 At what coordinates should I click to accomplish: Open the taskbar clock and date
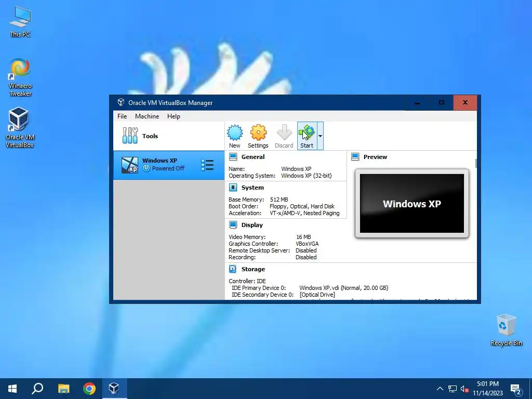pos(488,389)
